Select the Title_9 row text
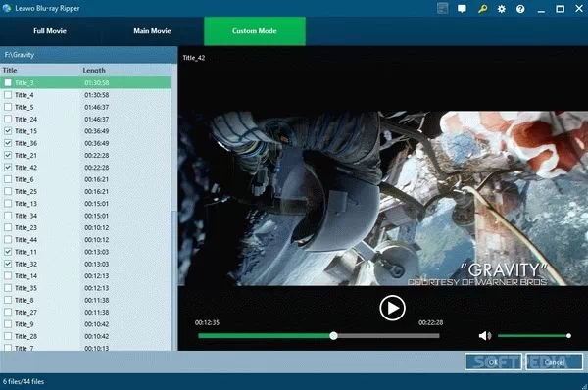Viewport: 588px width, 390px height. (x=24, y=324)
